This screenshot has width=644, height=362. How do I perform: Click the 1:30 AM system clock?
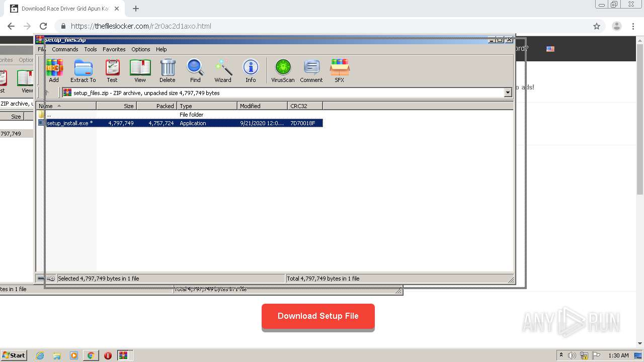(x=618, y=355)
